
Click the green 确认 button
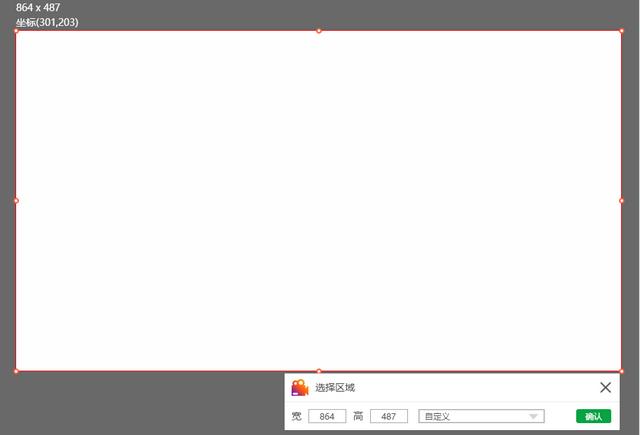[x=593, y=416]
